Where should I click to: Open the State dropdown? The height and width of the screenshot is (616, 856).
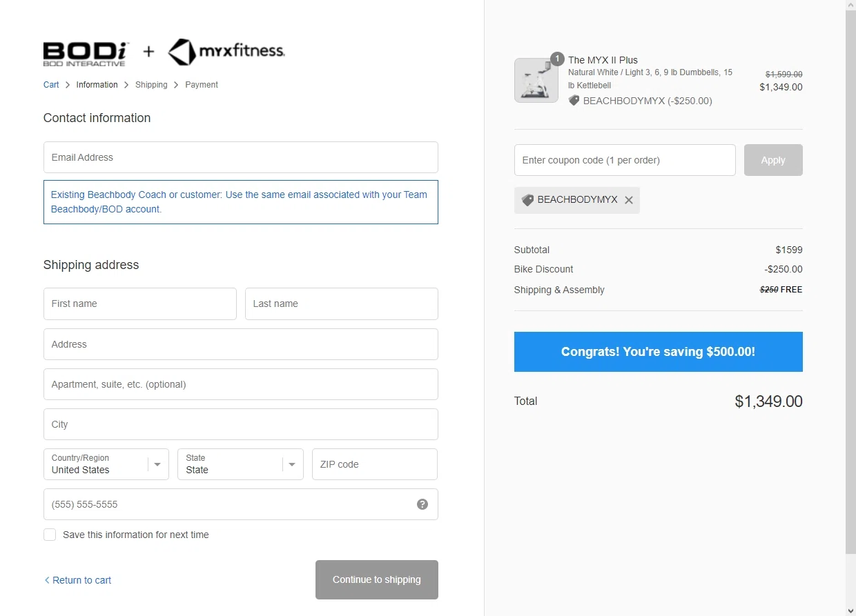pos(240,464)
